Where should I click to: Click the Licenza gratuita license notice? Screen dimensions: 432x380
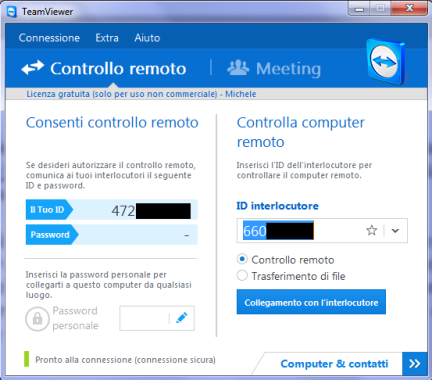pos(141,94)
